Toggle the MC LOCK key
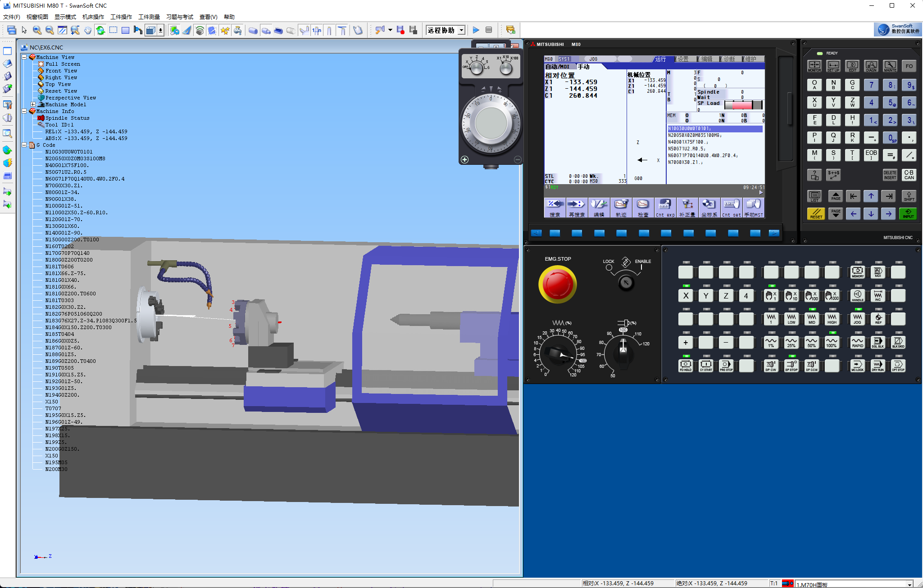 point(857,365)
